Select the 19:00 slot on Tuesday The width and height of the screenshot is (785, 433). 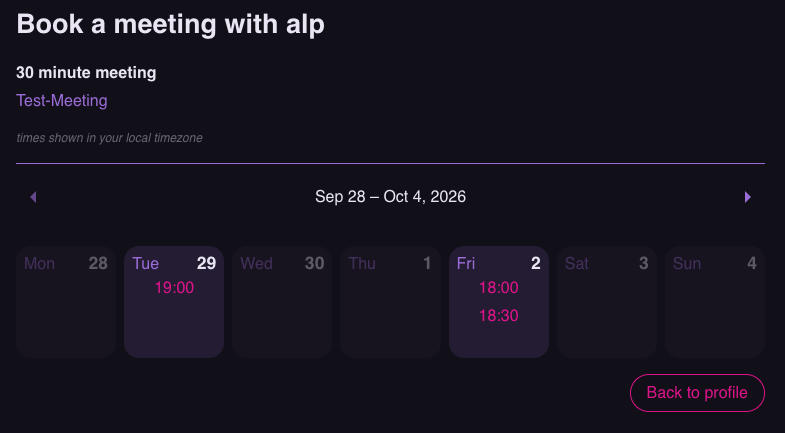[x=174, y=288]
